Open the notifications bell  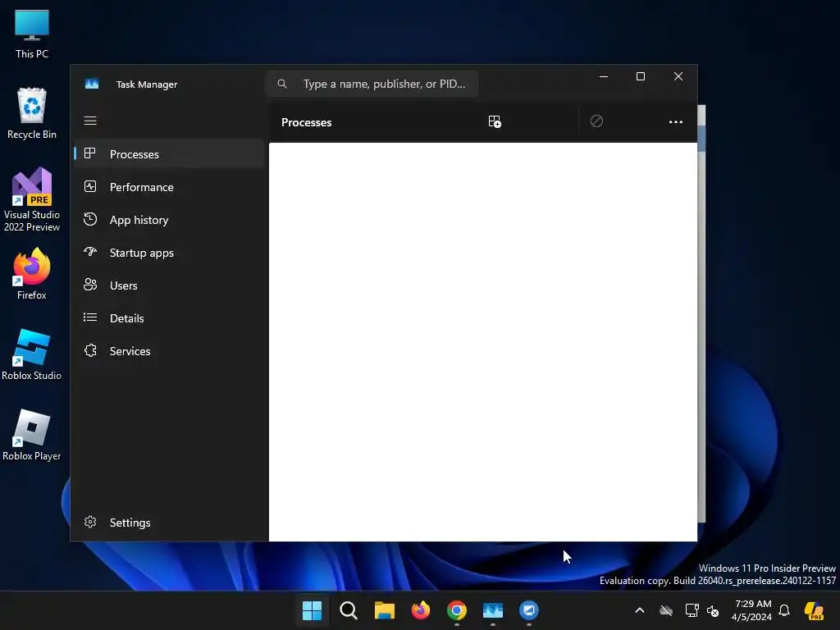(784, 610)
